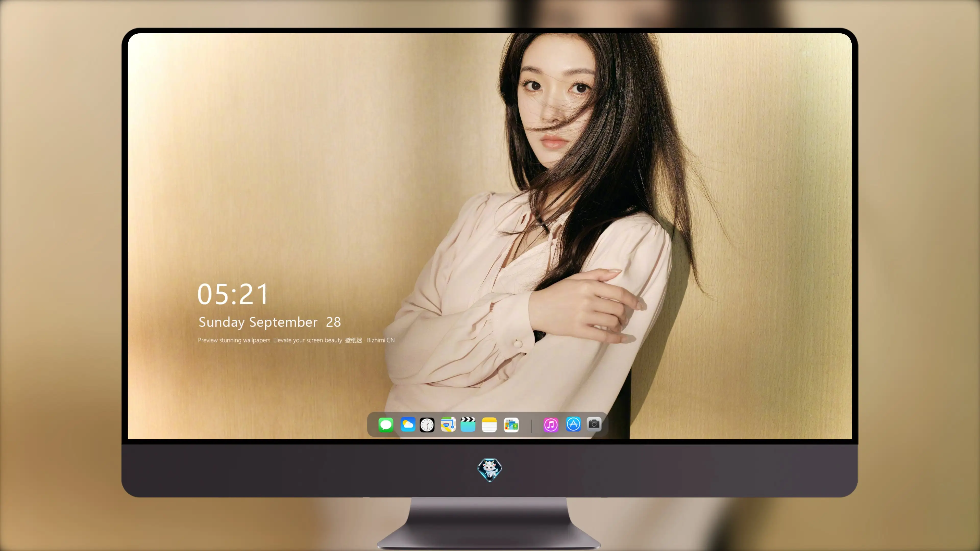Click the 'Sunday September 28' date text
This screenshot has height=551, width=980.
pyautogui.click(x=270, y=322)
